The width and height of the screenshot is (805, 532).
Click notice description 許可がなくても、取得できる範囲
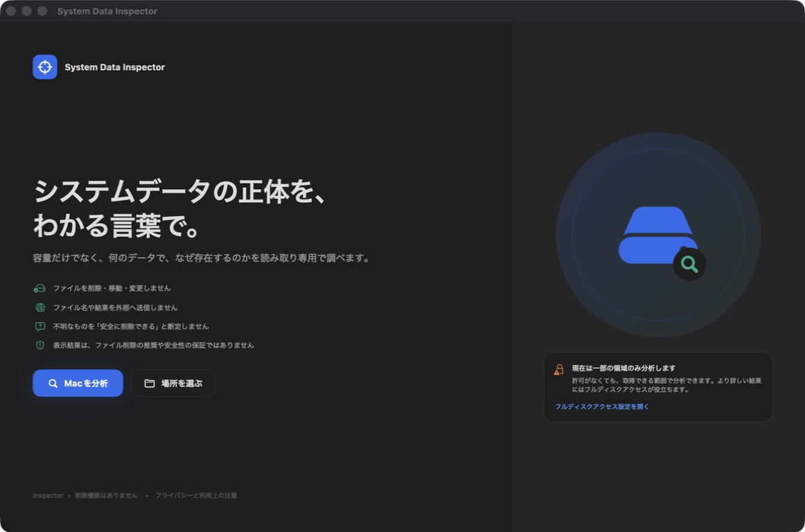click(666, 385)
